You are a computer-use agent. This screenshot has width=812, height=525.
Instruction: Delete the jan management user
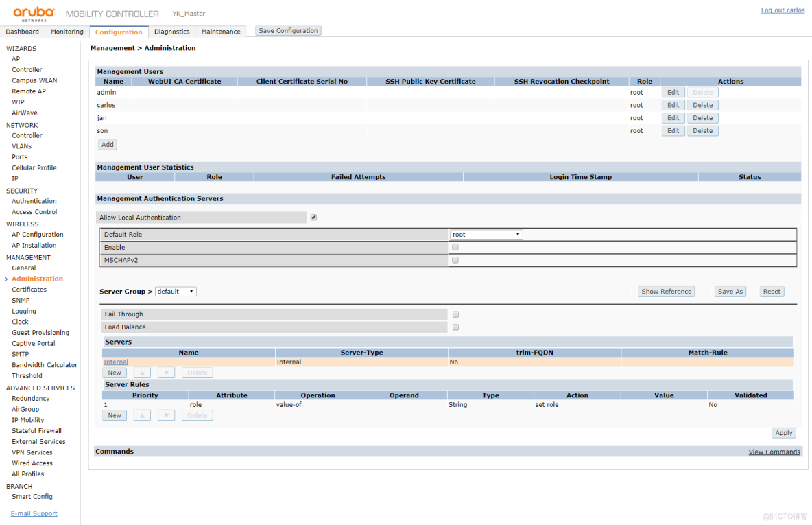703,118
